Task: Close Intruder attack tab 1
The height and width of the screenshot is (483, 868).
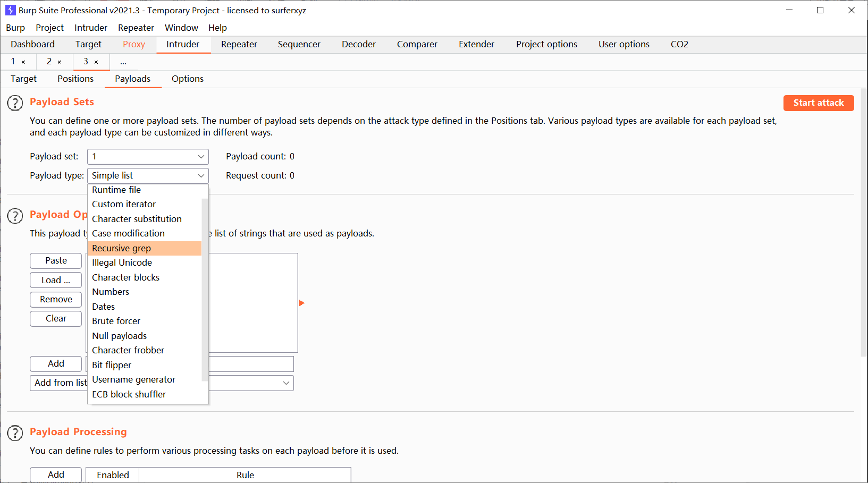Action: pos(23,62)
